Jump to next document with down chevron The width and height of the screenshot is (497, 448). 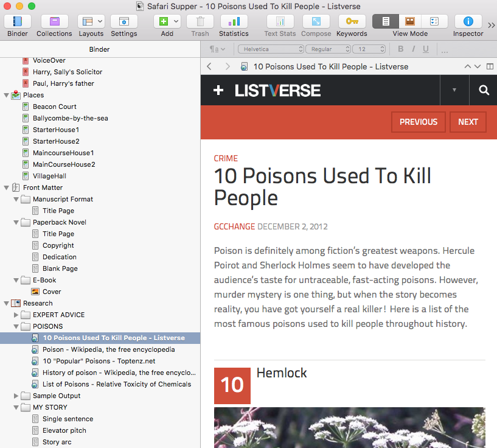(478, 66)
